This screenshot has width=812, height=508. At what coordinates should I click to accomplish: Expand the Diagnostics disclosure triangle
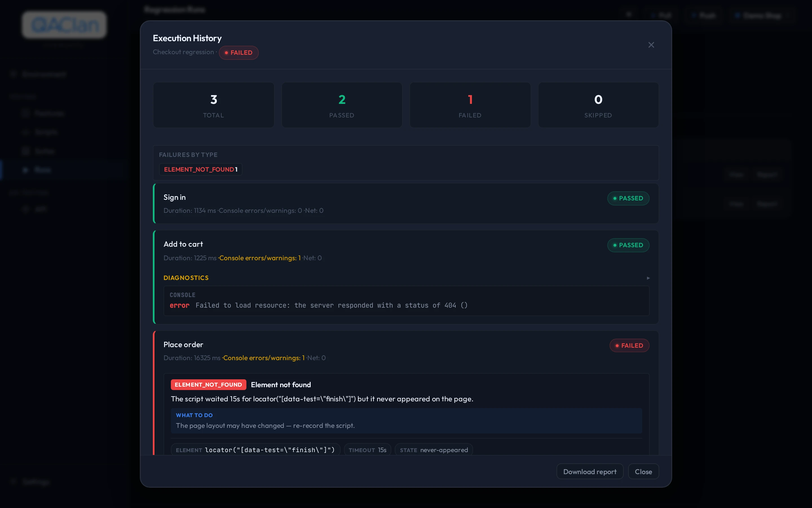[x=648, y=278]
